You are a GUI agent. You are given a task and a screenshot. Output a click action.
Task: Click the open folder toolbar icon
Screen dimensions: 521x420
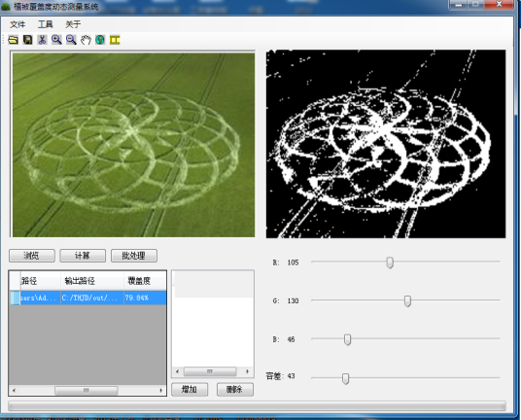click(x=13, y=40)
